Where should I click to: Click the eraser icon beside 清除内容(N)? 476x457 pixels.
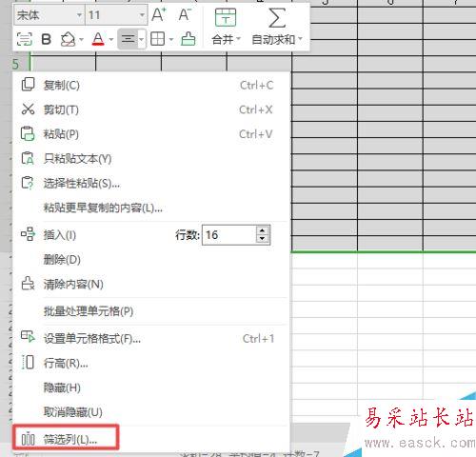tap(28, 284)
